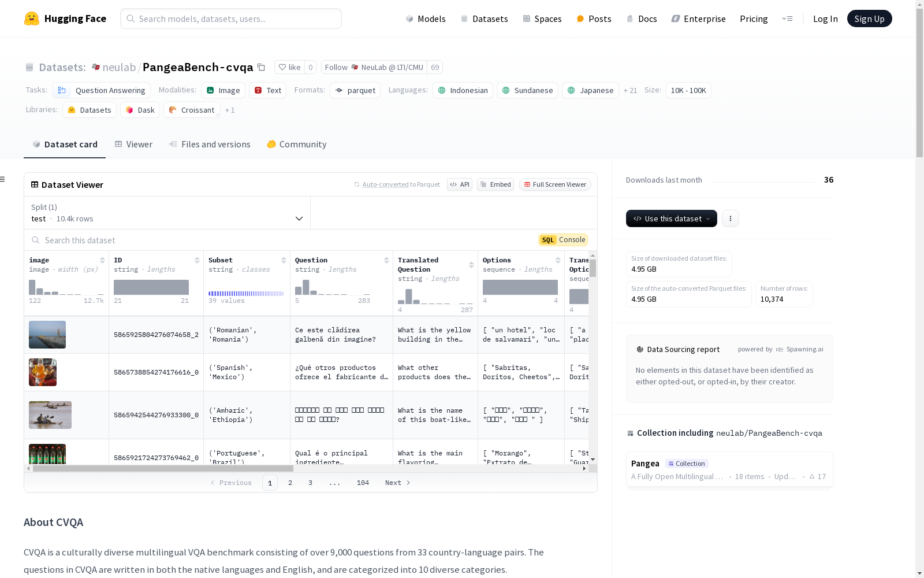
Task: Open the SQL Console
Action: pyautogui.click(x=563, y=240)
